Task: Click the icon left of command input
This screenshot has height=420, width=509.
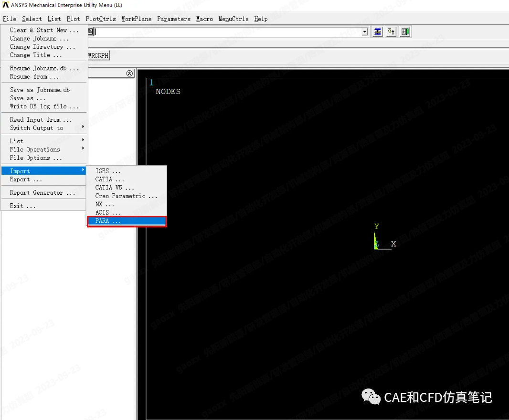Action: point(91,32)
